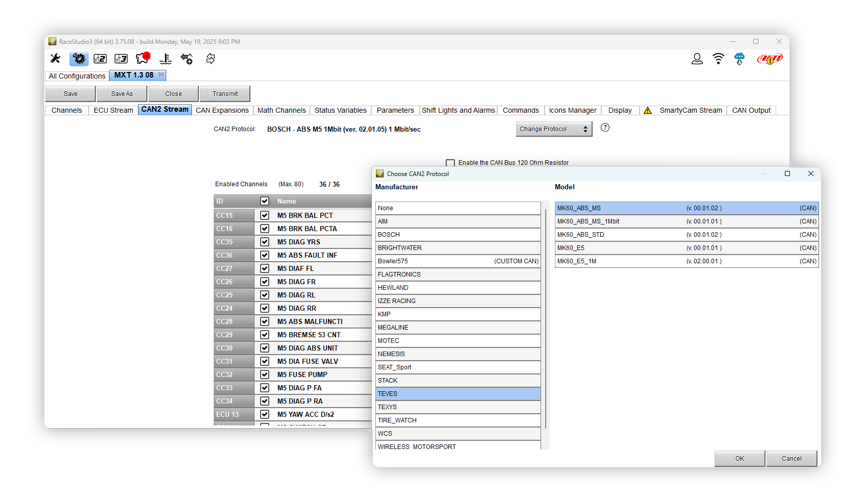Click the warning triangle next to SmartyCam Stream
Image resolution: width=868 pixels, height=499 pixels.
click(648, 110)
